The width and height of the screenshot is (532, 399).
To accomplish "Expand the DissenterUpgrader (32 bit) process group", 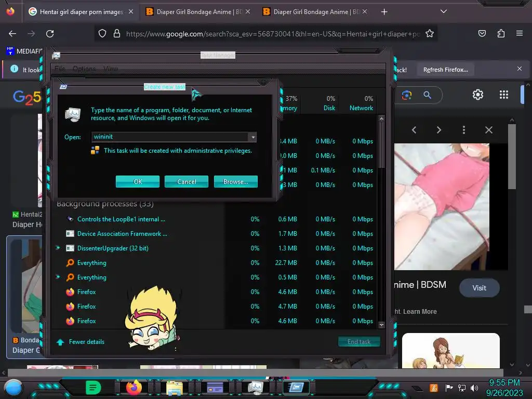I will pos(58,248).
